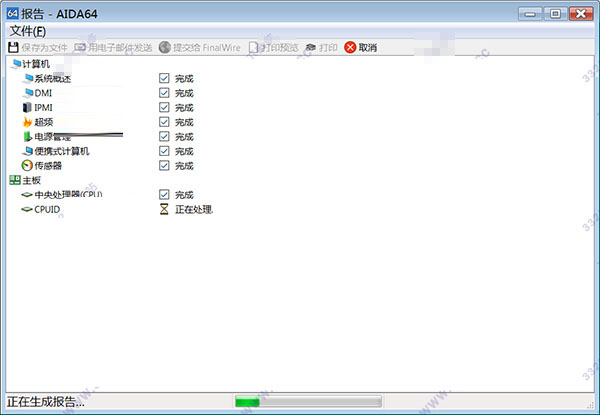Click 保存为文件 toolbar button
This screenshot has width=600, height=415.
(38, 47)
